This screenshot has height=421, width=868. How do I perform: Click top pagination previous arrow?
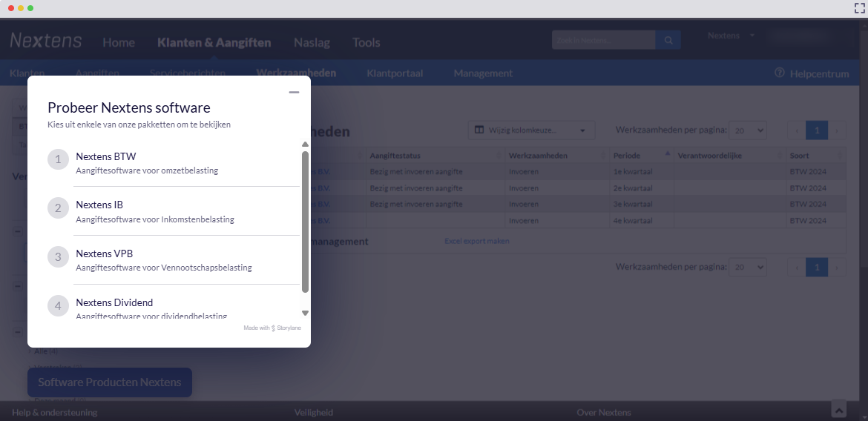click(797, 130)
